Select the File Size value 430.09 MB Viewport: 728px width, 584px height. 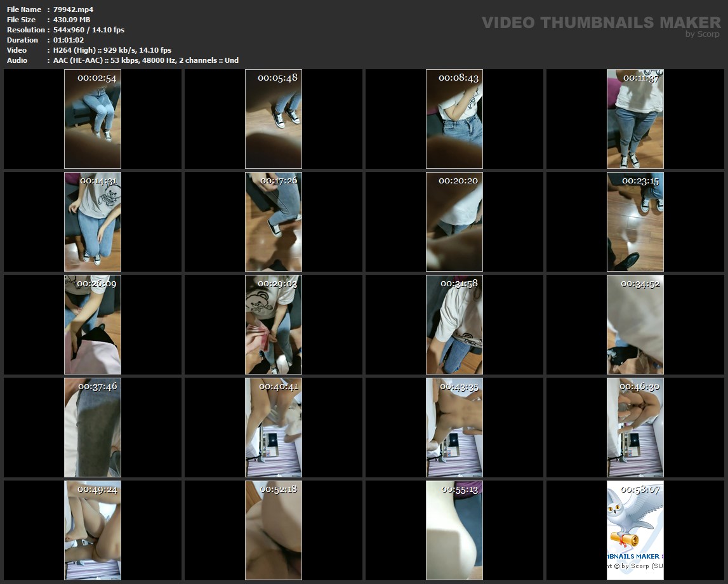(72, 20)
